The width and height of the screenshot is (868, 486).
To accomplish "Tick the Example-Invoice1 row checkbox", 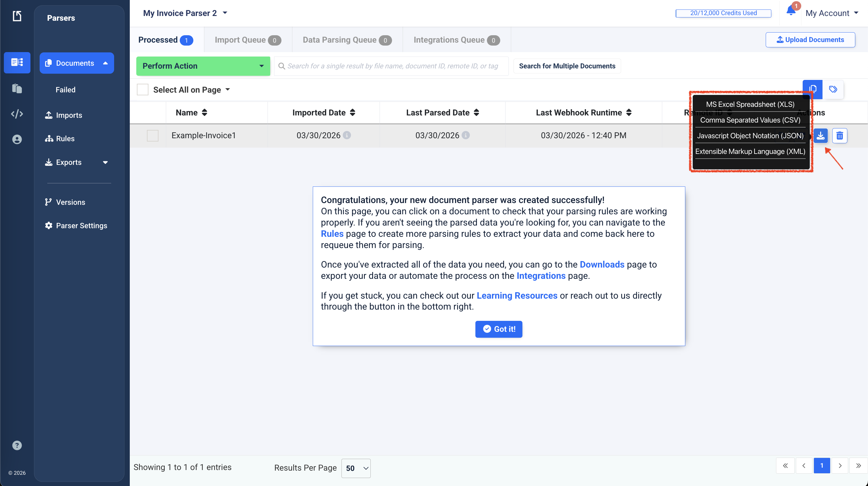I will [153, 136].
